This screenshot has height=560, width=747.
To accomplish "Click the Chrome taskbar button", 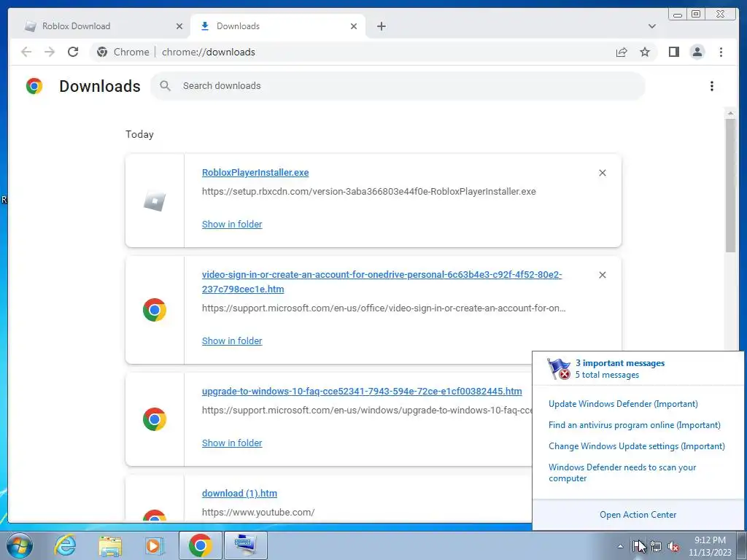I will tap(200, 545).
